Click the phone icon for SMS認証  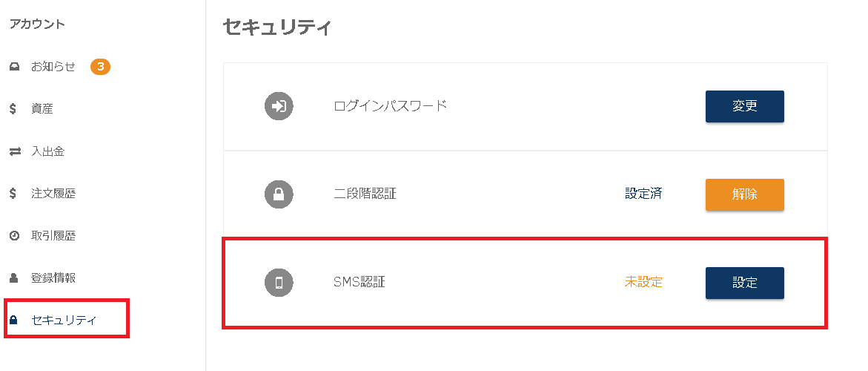(x=279, y=283)
